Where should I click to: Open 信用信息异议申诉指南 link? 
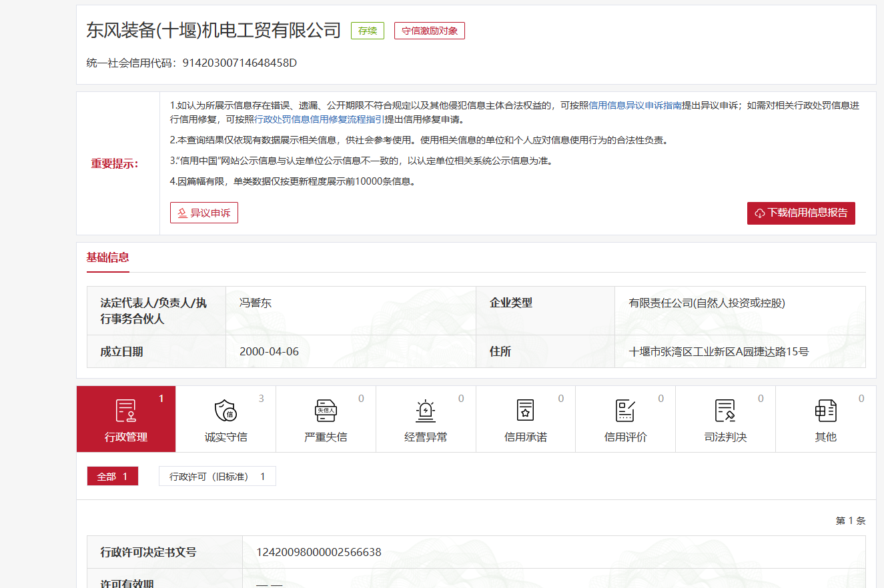click(635, 105)
